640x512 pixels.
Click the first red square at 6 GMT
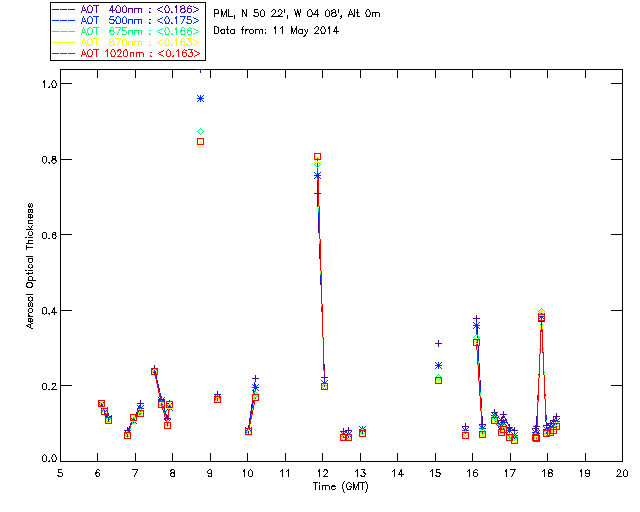101,403
